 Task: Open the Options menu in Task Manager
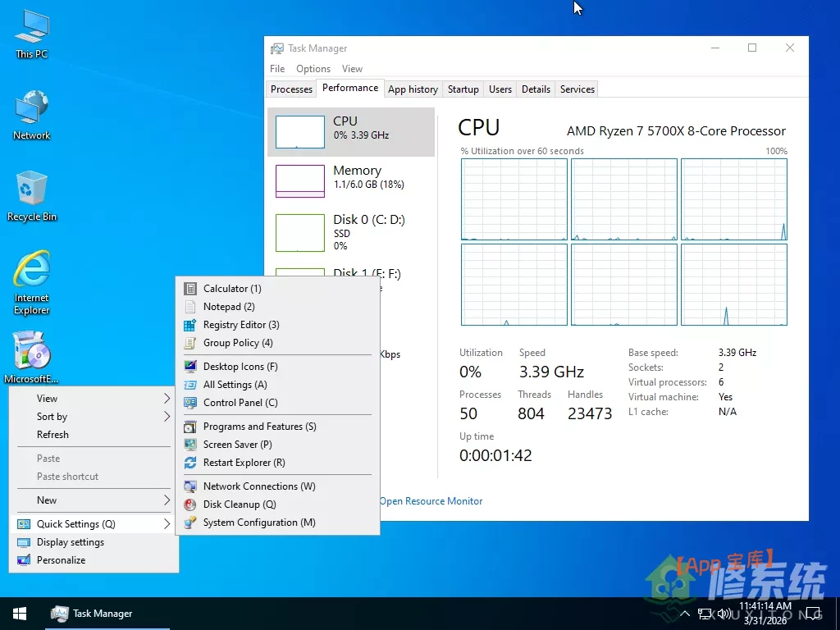click(x=313, y=69)
